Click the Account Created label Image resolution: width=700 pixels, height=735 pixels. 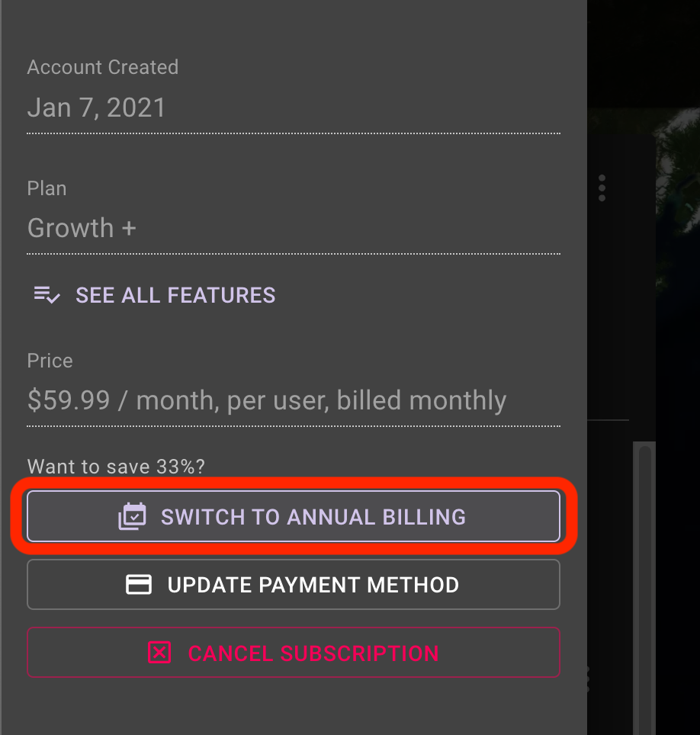tap(103, 67)
